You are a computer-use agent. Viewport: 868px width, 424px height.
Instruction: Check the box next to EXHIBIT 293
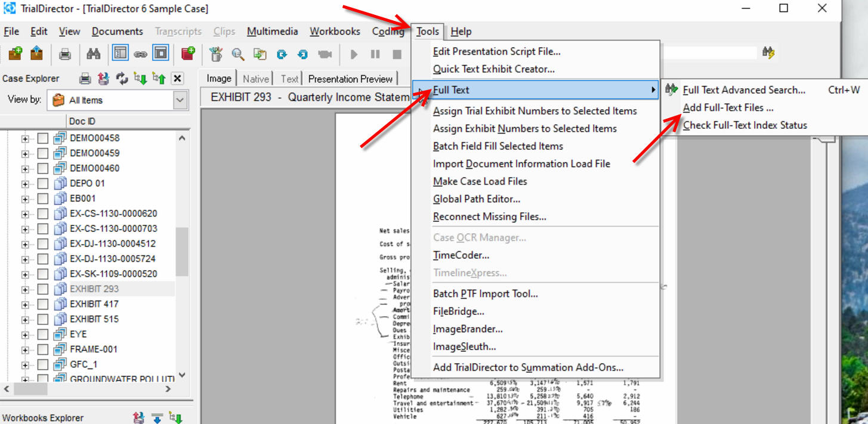pos(43,289)
